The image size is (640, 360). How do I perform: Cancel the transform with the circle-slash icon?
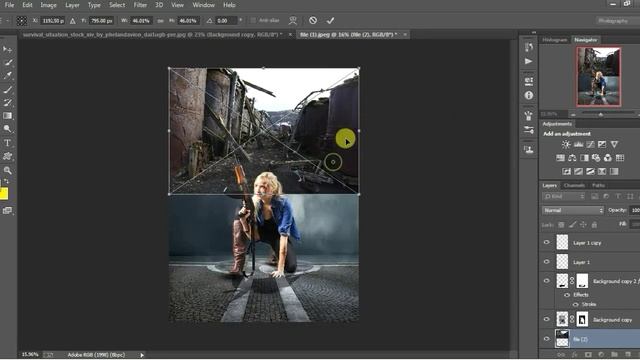(x=313, y=20)
